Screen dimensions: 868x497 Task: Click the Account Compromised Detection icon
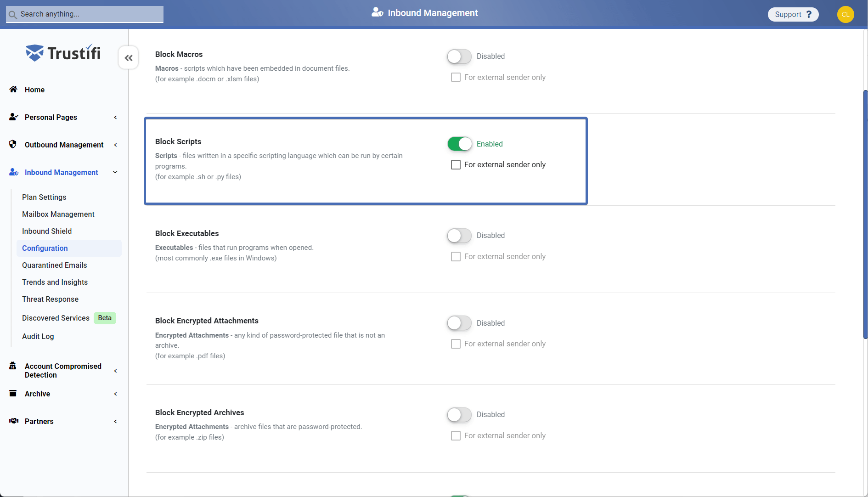13,366
